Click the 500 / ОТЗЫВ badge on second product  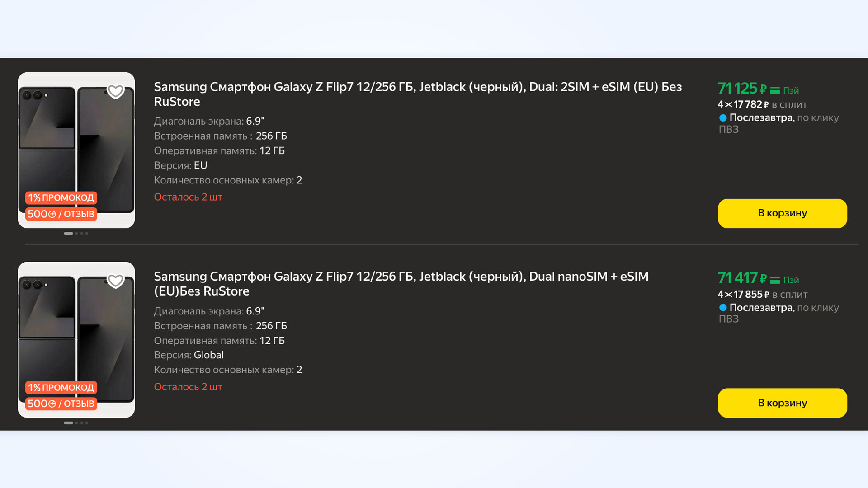pyautogui.click(x=61, y=404)
